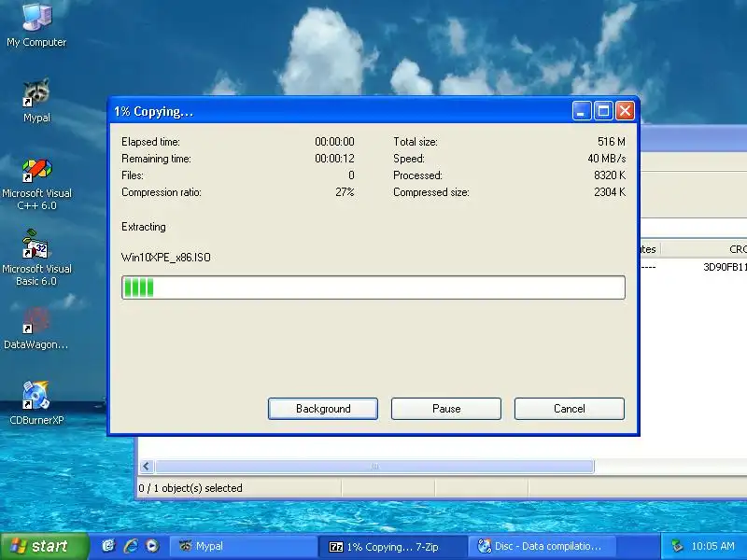Open Microsoft Visual Basic 6.0 shortcut

pyautogui.click(x=36, y=259)
